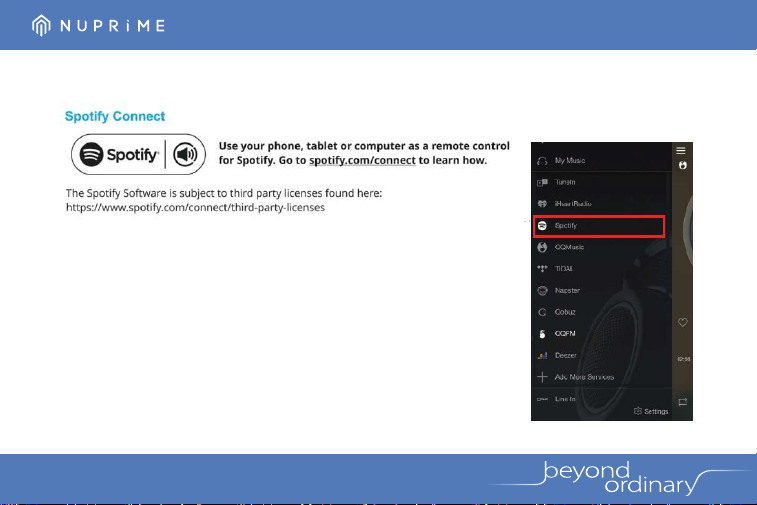The width and height of the screenshot is (757, 505).
Task: Open My Music in the app sidebar
Action: [602, 161]
